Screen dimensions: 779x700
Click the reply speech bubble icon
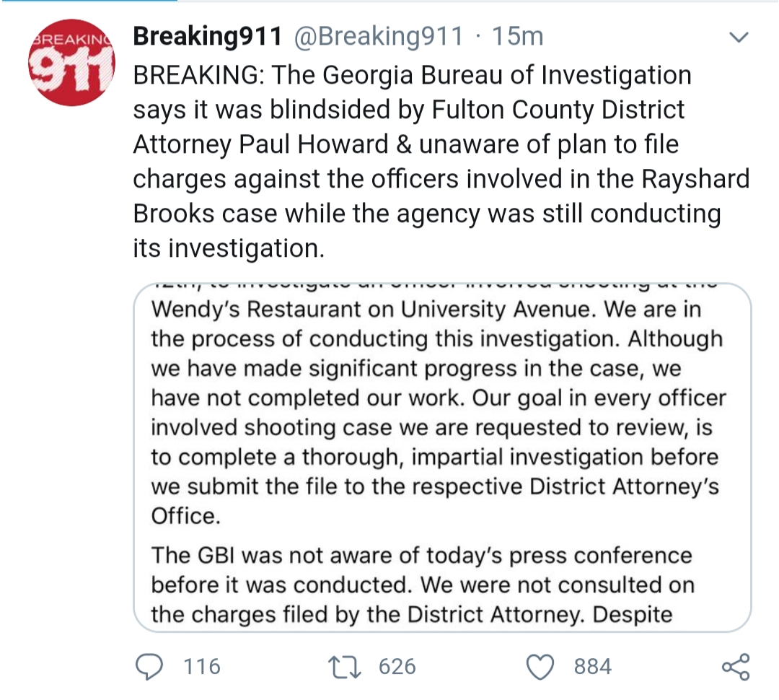click(149, 667)
